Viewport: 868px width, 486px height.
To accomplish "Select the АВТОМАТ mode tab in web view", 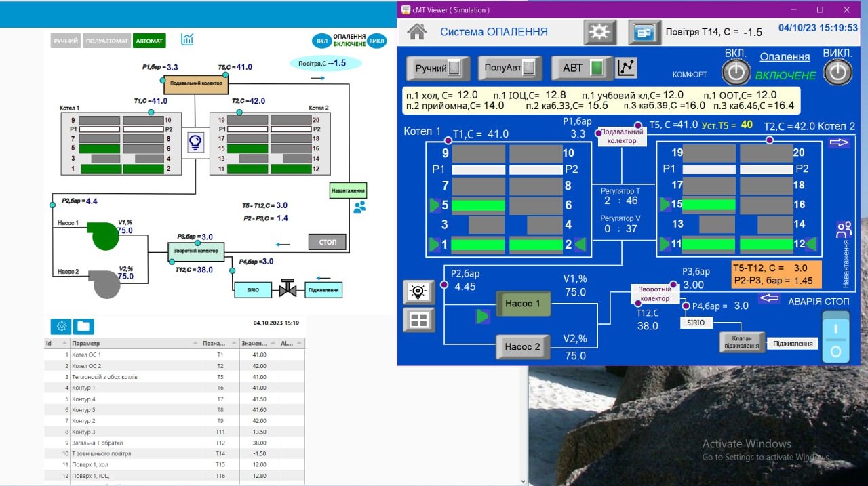I will [x=149, y=41].
